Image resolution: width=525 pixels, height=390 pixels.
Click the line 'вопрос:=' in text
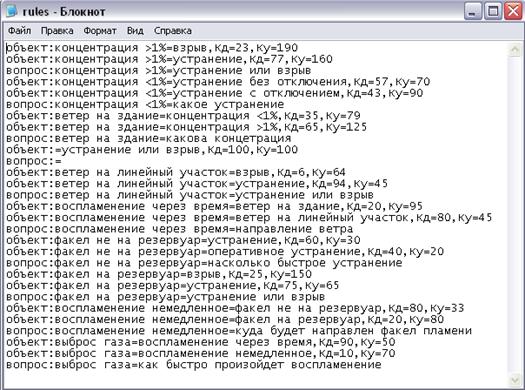[x=34, y=161]
